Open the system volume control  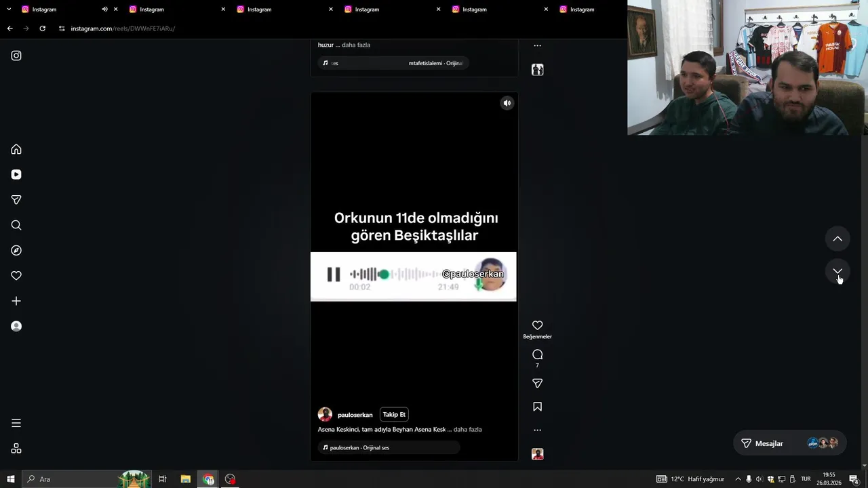click(759, 479)
